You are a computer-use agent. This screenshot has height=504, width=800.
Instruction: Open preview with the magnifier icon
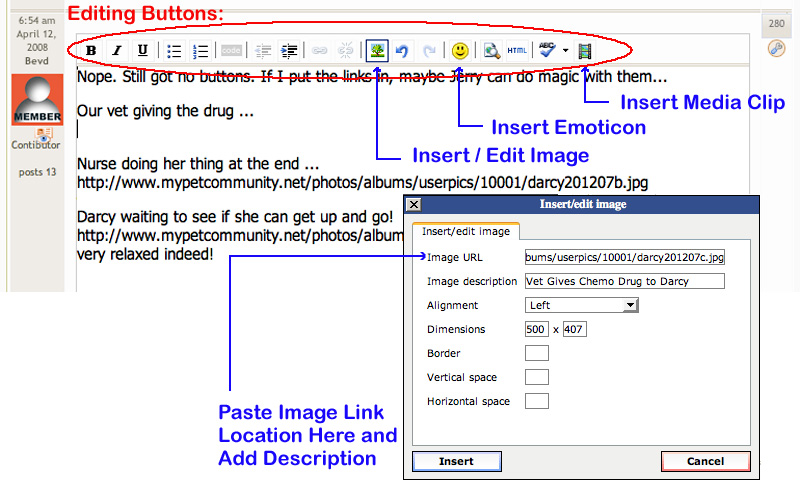[x=491, y=51]
